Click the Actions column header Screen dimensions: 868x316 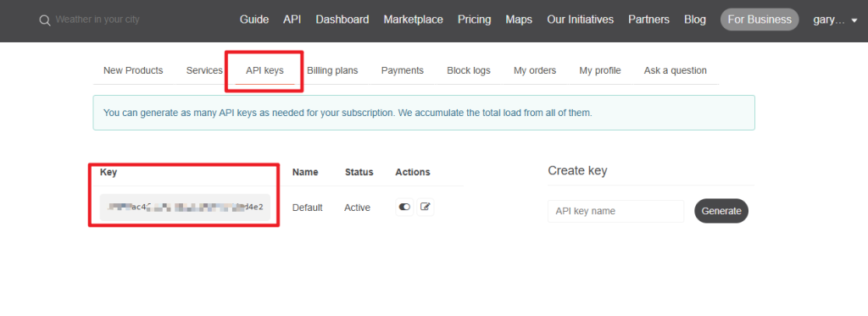click(x=413, y=172)
